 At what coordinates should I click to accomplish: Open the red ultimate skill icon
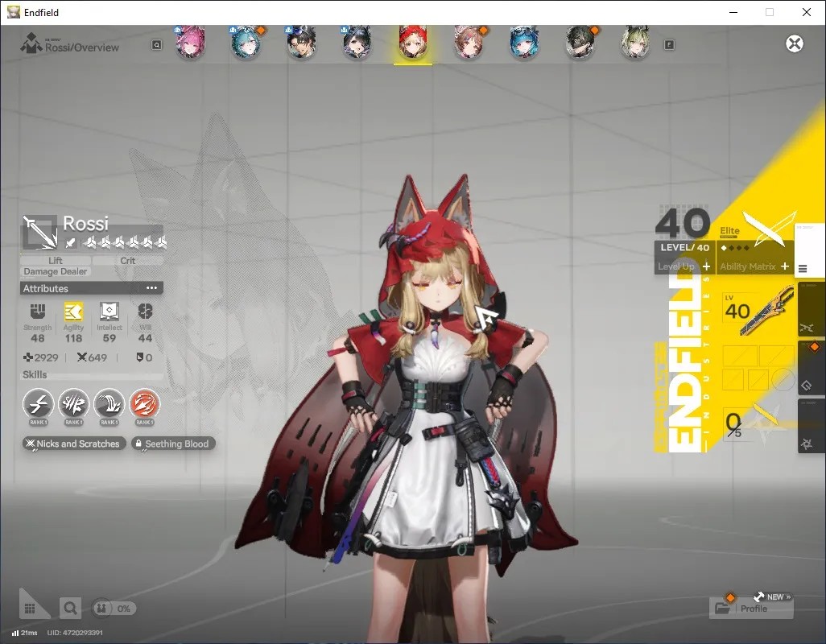pyautogui.click(x=144, y=404)
